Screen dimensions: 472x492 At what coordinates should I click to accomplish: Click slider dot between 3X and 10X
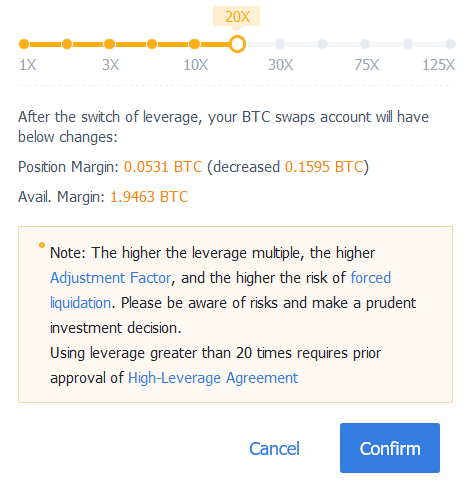152,44
